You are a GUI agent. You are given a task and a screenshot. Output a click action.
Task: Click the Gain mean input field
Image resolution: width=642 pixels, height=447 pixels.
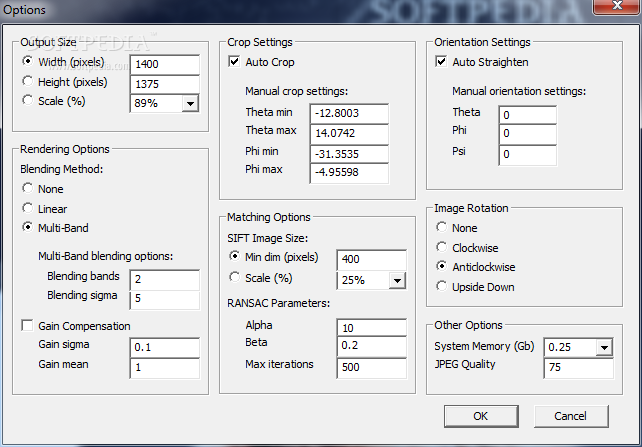tap(165, 368)
